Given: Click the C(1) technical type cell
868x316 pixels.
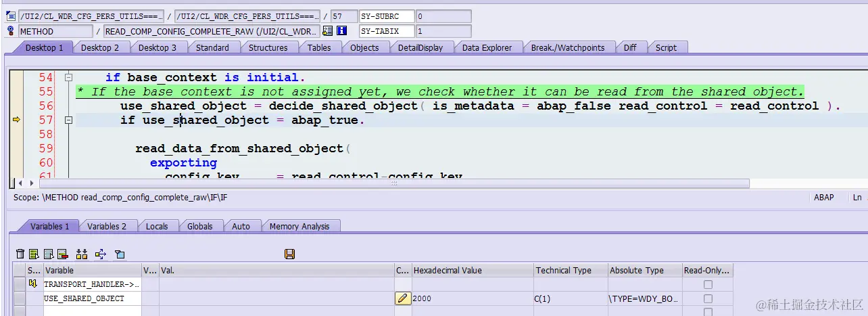Looking at the screenshot, I should 571,298.
